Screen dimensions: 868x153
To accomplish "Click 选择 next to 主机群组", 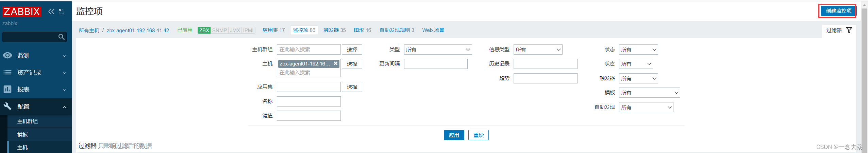I will (352, 50).
